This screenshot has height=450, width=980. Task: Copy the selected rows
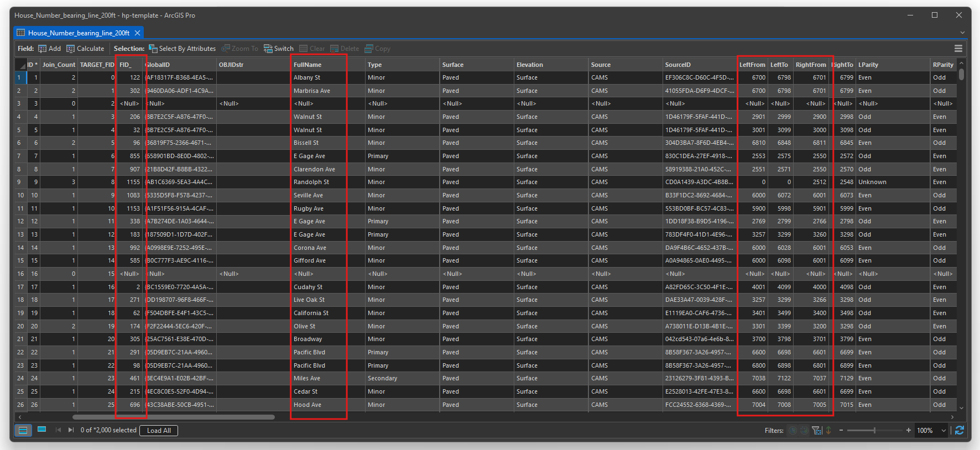(x=377, y=49)
